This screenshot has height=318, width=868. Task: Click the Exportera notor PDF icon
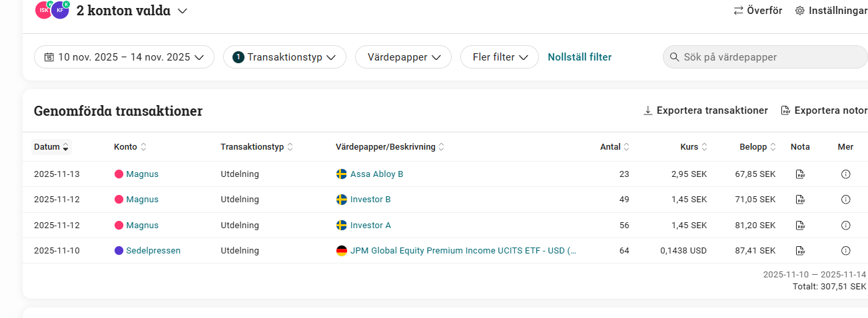(x=785, y=110)
